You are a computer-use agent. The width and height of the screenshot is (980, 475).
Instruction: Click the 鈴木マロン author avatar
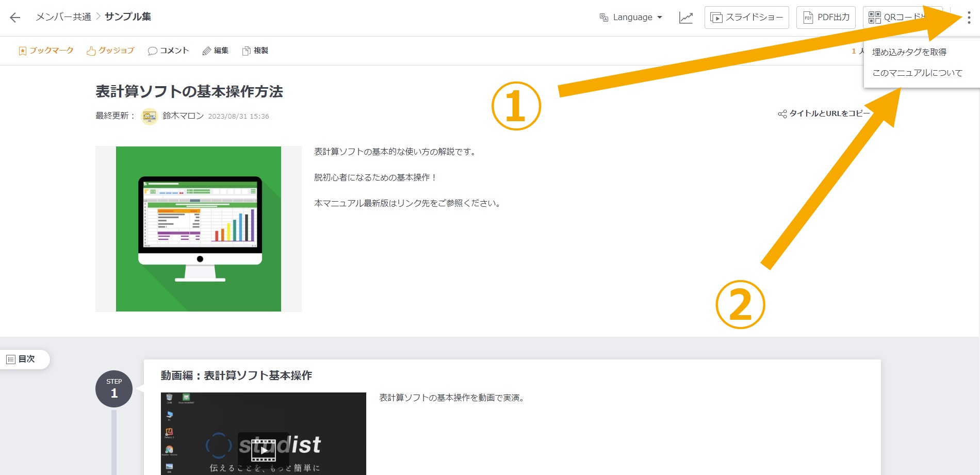click(x=150, y=116)
